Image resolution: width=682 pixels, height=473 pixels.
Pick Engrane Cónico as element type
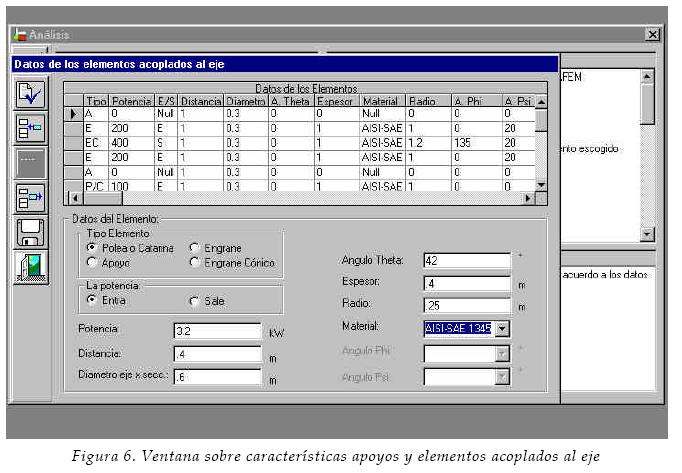[194, 262]
